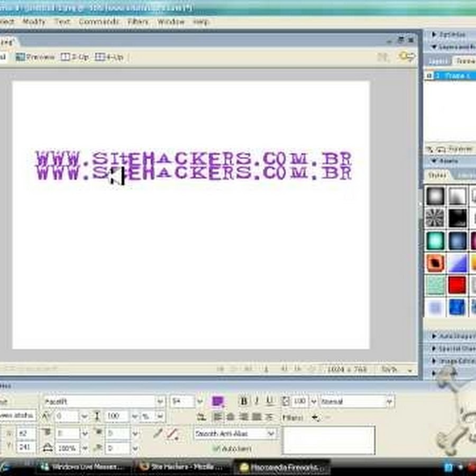Click the Macromedia Fireworks taskbar button
Screen dimensions: 476x476
[x=282, y=467]
